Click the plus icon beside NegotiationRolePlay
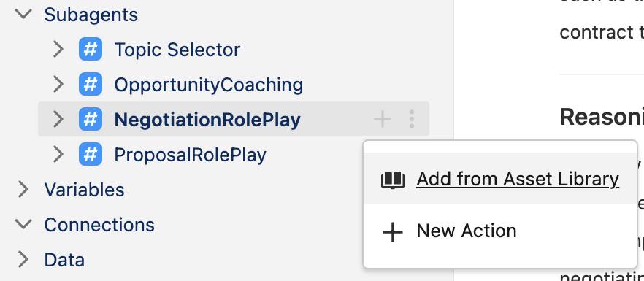 click(x=383, y=119)
